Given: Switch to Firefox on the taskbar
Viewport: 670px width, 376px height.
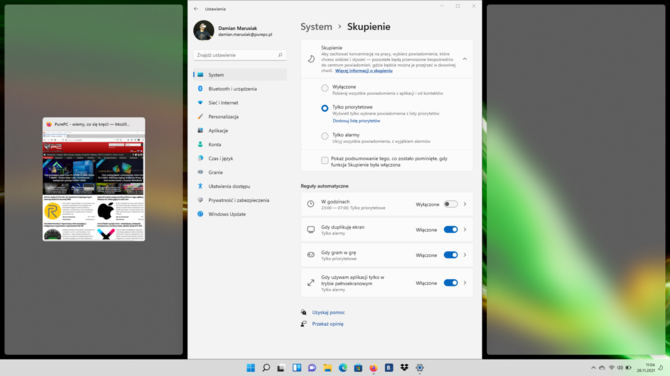Looking at the screenshot, I should tap(373, 368).
